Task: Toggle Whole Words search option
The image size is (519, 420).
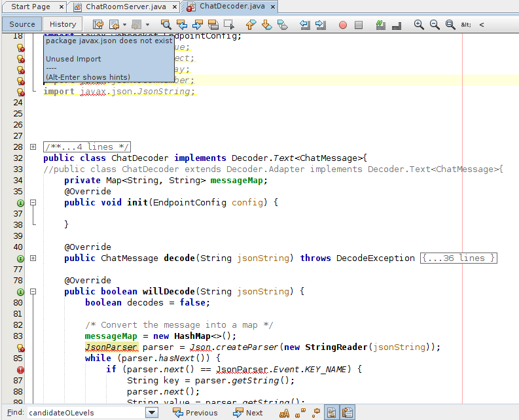Action: pos(300,413)
